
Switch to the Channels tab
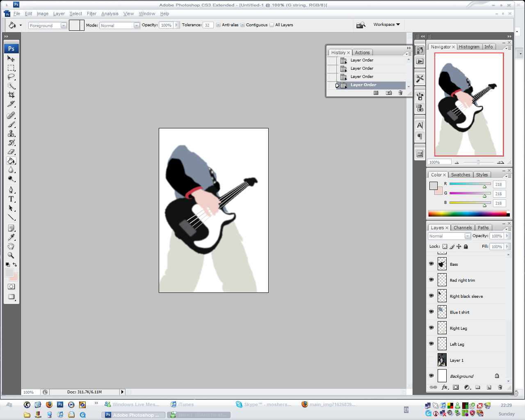click(462, 228)
